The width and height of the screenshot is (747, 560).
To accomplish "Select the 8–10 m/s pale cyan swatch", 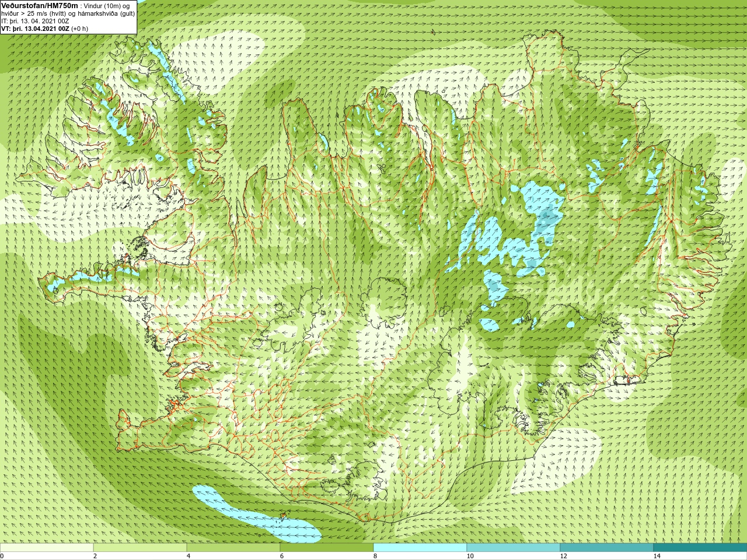I will click(x=420, y=548).
